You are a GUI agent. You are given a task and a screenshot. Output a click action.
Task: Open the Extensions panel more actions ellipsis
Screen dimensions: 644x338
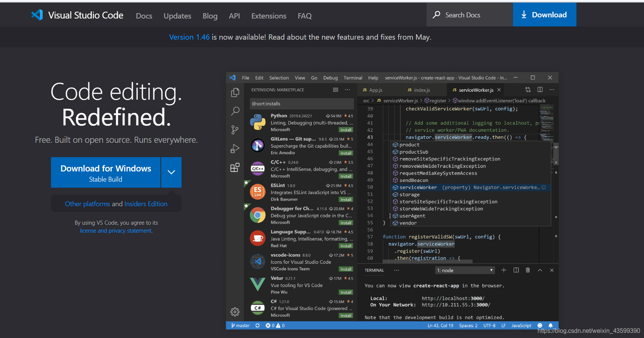pos(348,90)
